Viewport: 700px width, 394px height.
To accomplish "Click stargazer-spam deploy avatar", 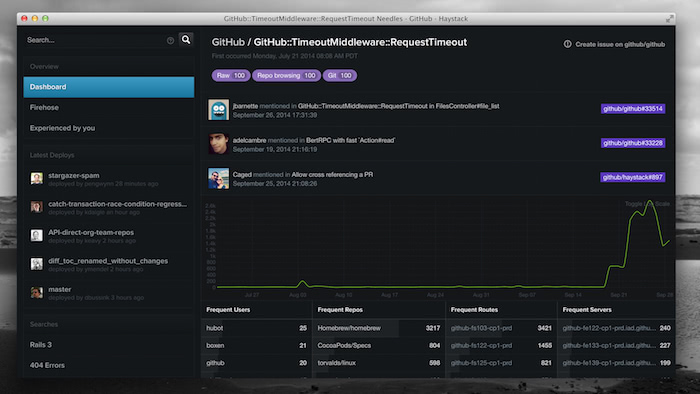I will (x=37, y=178).
